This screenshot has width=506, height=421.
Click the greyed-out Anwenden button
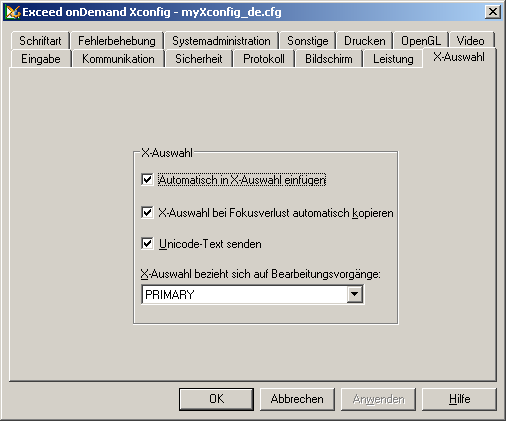(x=378, y=399)
